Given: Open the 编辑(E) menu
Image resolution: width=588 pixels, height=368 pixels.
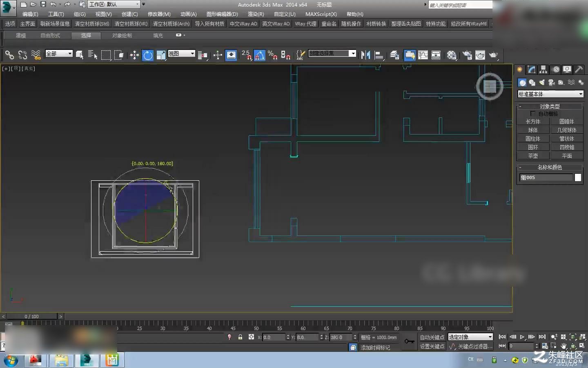Looking at the screenshot, I should 30,14.
